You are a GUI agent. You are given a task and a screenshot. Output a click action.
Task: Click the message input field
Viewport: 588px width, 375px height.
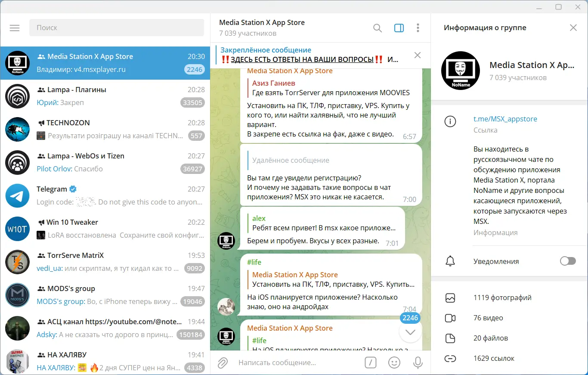coord(293,363)
